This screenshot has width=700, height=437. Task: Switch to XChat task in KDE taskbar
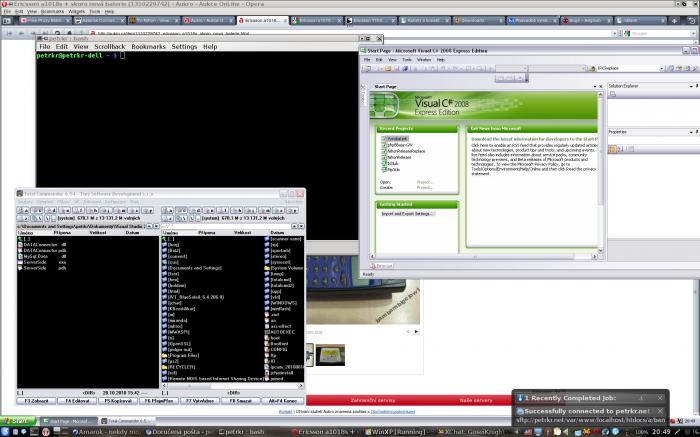[471, 432]
